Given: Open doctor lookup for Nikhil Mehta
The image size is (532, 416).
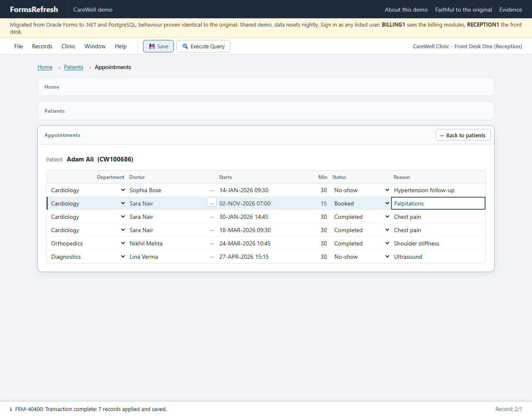Looking at the screenshot, I should pos(212,243).
